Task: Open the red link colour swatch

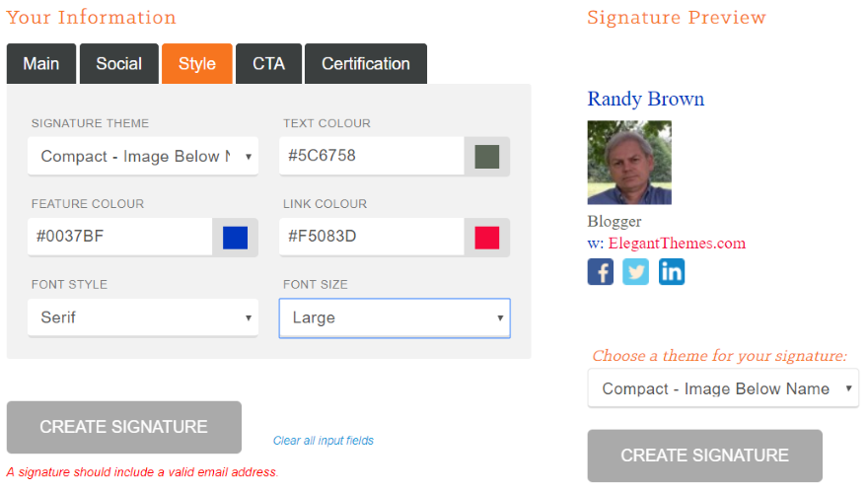Action: pyautogui.click(x=487, y=238)
